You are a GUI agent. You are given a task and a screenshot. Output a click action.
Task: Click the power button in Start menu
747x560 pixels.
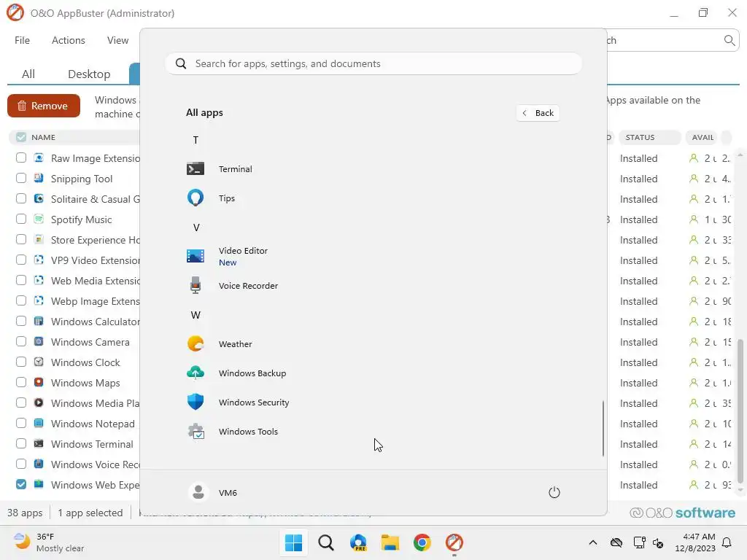(x=554, y=492)
